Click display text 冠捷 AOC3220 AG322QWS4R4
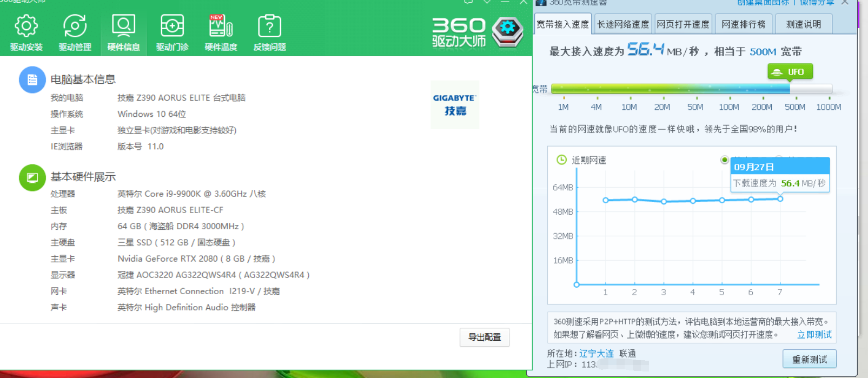This screenshot has height=378, width=868. point(214,275)
